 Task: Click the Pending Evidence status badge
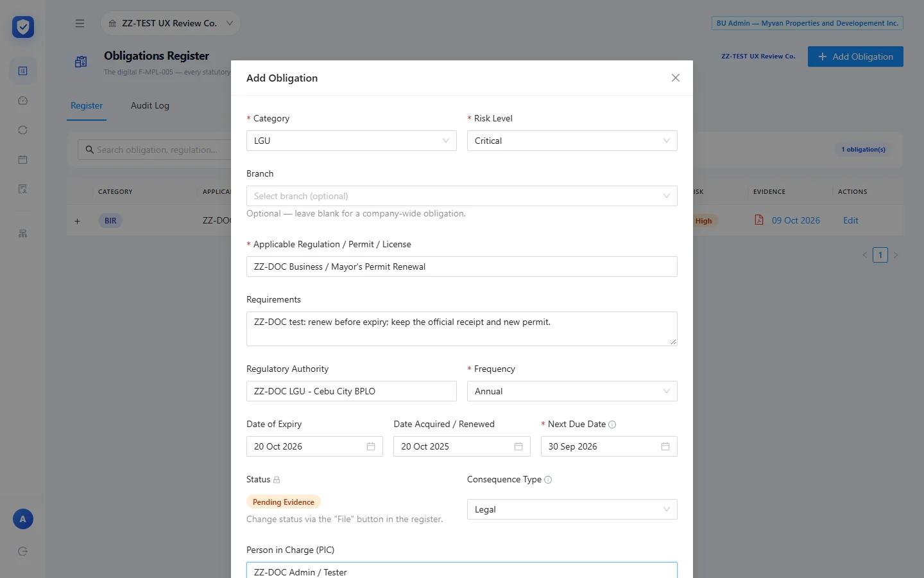[284, 502]
